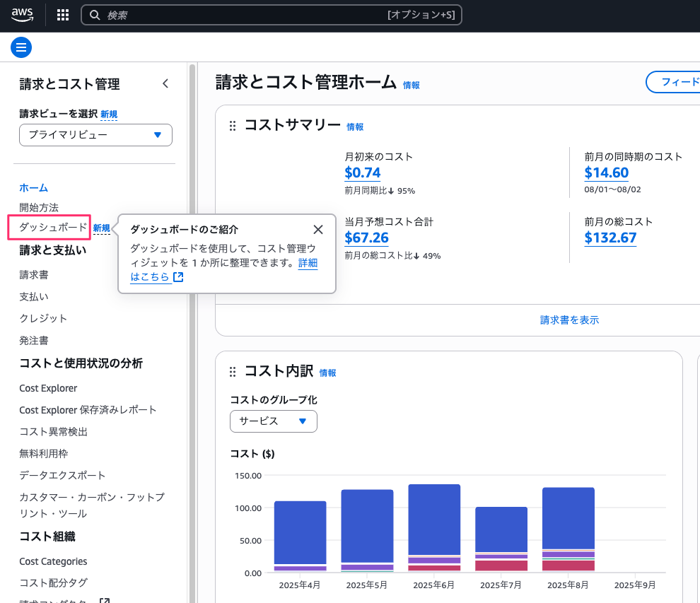Screen dimensions: 700x603
Task: Click the フィード button at top right
Action: [x=672, y=82]
